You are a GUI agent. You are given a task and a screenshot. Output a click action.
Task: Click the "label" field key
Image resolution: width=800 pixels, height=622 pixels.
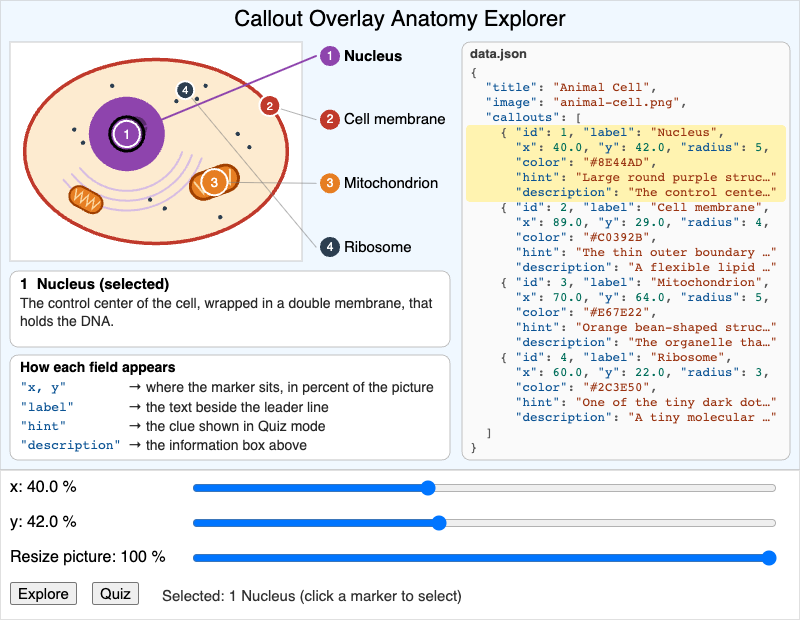point(47,407)
